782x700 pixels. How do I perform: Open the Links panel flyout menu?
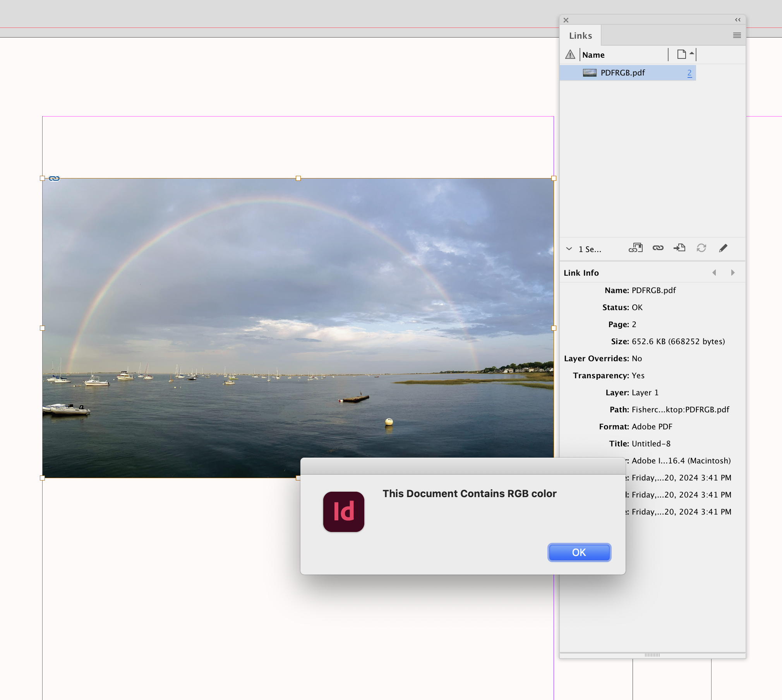(736, 35)
